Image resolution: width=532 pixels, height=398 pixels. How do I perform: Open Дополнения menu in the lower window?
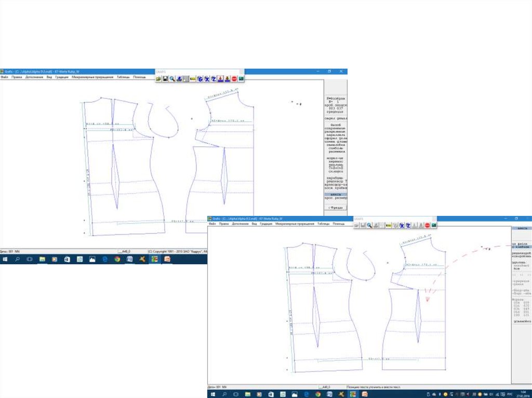tap(240, 224)
